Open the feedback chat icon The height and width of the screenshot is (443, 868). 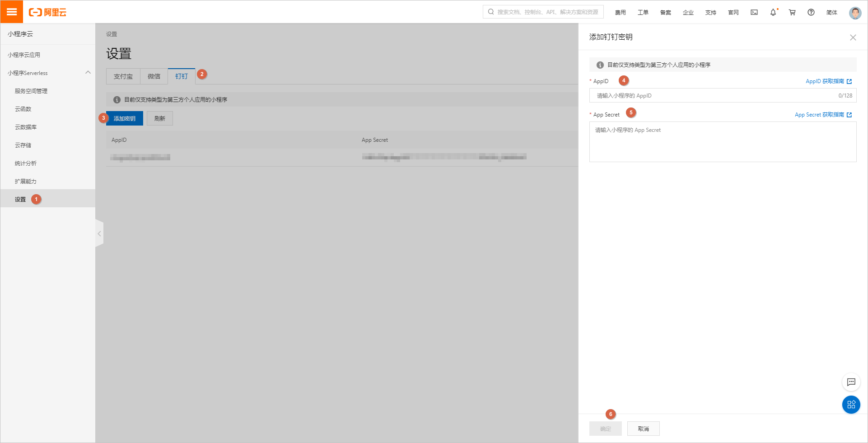tap(851, 382)
